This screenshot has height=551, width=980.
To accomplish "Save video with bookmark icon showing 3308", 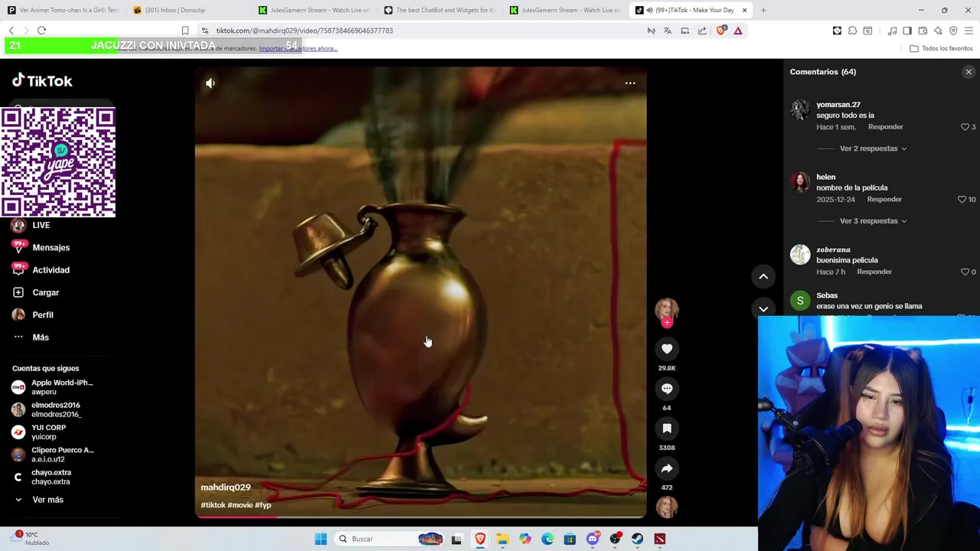I will click(x=667, y=429).
